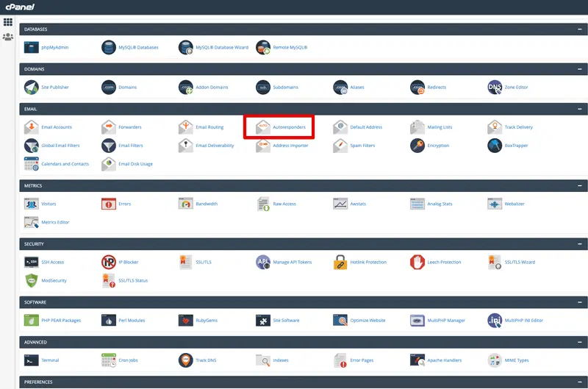Image resolution: width=588 pixels, height=389 pixels.
Task: Open the Email Deliverability link
Action: pyautogui.click(x=215, y=146)
